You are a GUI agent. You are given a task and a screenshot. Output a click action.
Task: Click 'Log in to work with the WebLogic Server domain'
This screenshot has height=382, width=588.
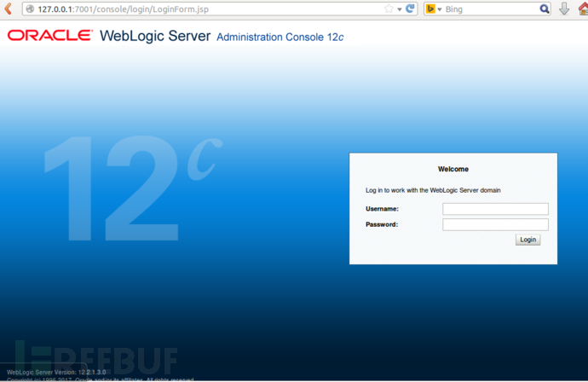[x=433, y=190]
